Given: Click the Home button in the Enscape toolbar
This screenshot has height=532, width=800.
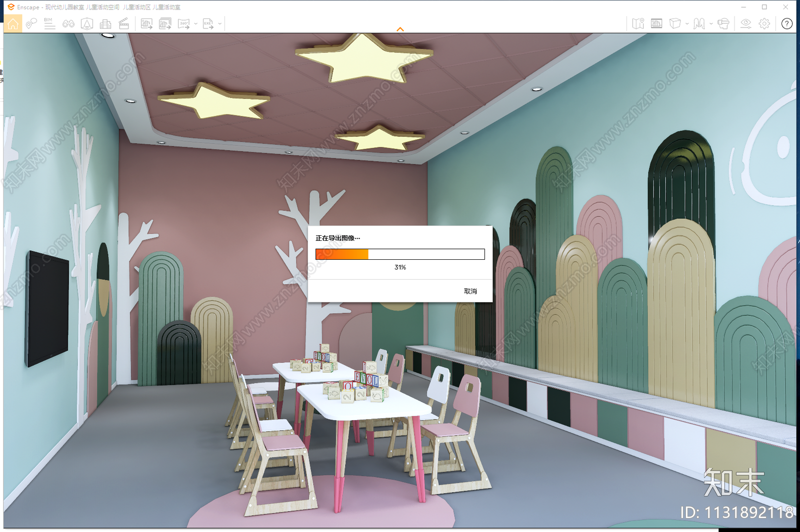Looking at the screenshot, I should coord(13,23).
